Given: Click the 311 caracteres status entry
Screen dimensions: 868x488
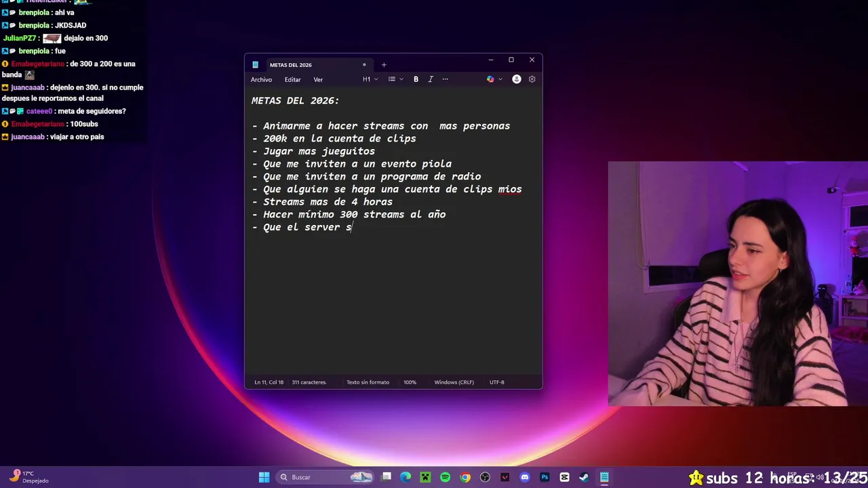Looking at the screenshot, I should click(x=309, y=382).
